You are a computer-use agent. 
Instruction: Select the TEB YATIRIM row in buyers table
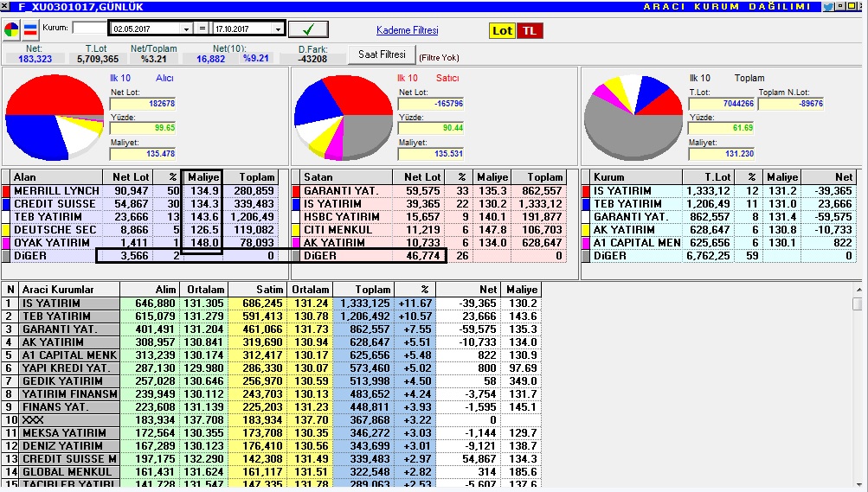point(139,217)
